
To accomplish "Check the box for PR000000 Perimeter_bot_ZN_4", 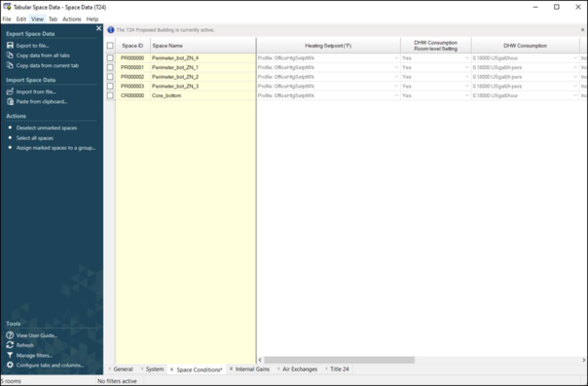I will coord(110,58).
